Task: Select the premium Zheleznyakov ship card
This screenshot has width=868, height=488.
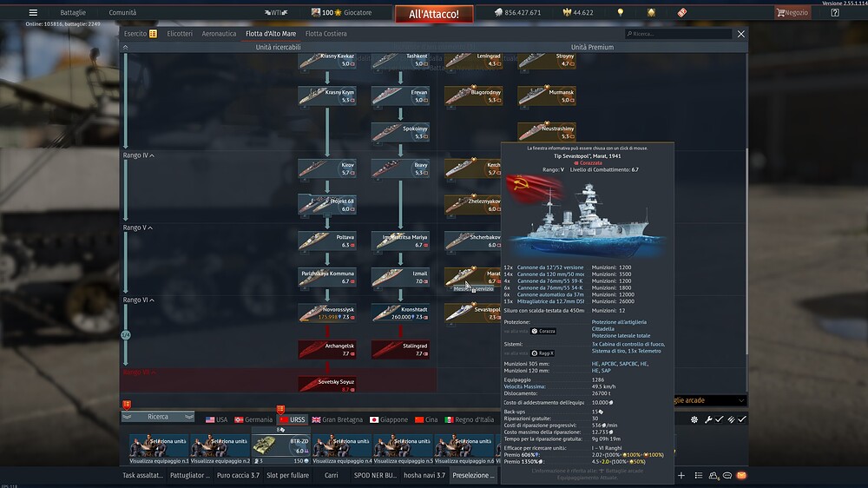Action: click(473, 204)
